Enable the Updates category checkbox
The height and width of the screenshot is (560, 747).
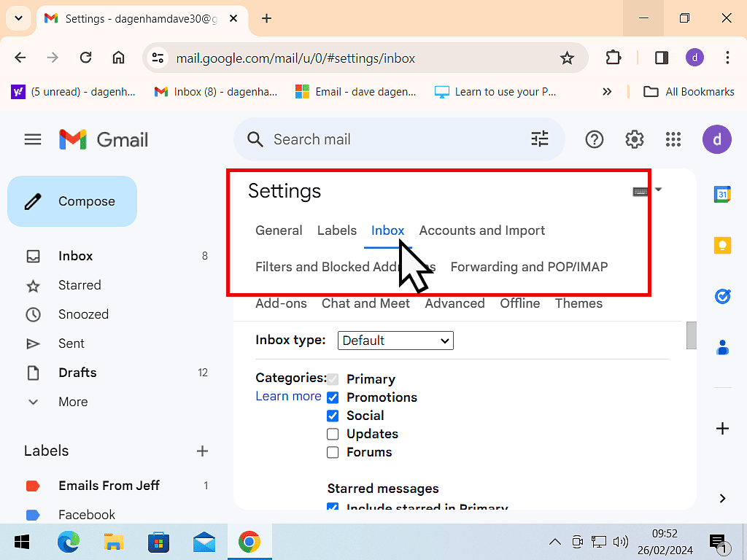333,434
